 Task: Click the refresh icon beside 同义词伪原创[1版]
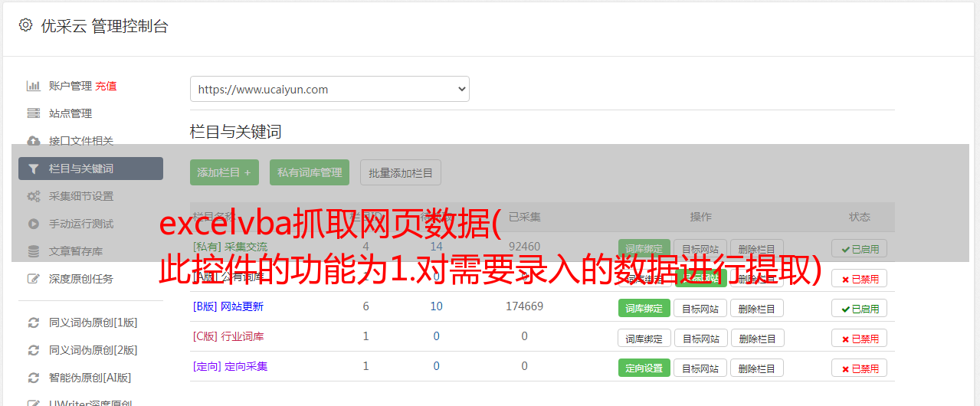click(x=34, y=323)
